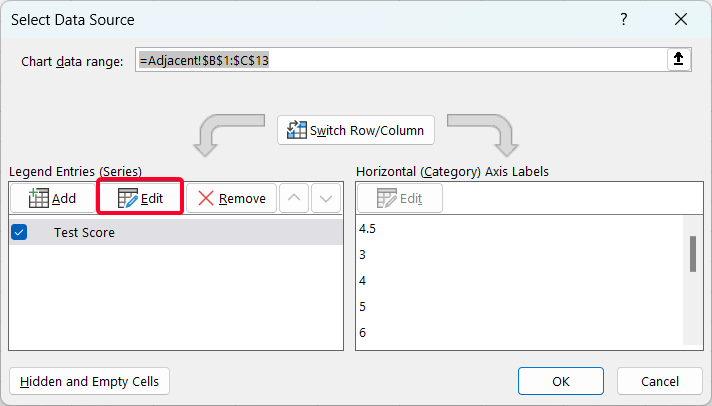Close the Select Data Source dialog
Image resolution: width=712 pixels, height=406 pixels.
pos(681,19)
